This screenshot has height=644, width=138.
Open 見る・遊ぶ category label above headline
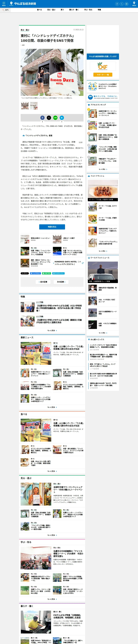pyautogui.click(x=25, y=30)
